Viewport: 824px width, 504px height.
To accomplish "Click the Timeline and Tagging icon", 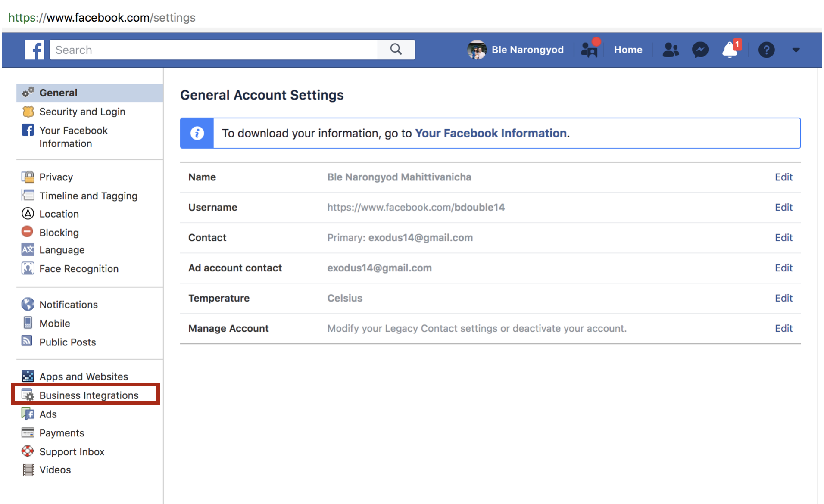I will [28, 195].
